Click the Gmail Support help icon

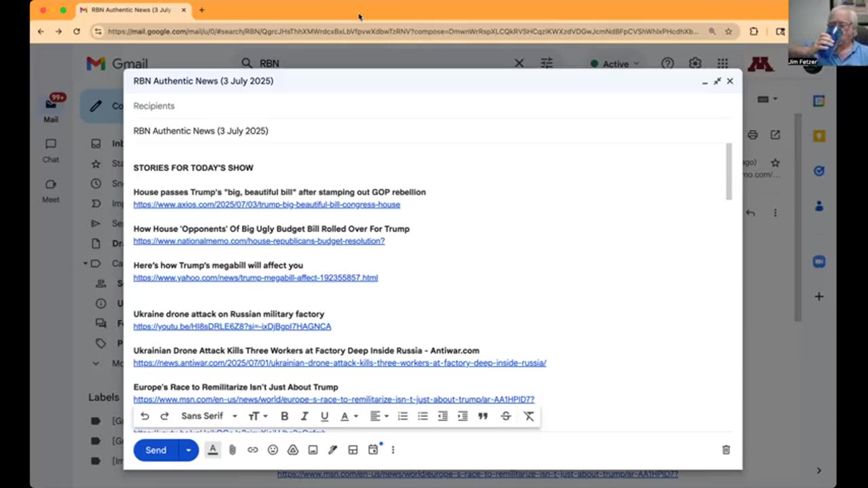point(668,63)
